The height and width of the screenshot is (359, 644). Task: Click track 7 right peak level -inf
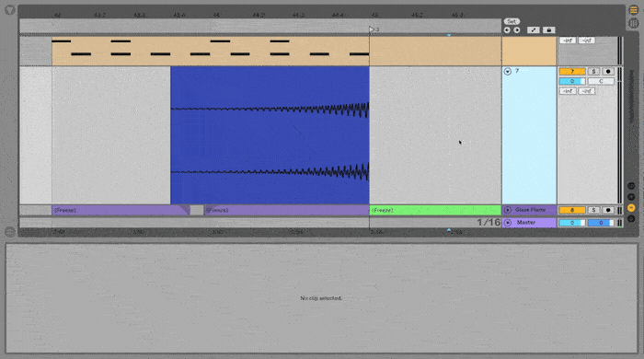(587, 91)
